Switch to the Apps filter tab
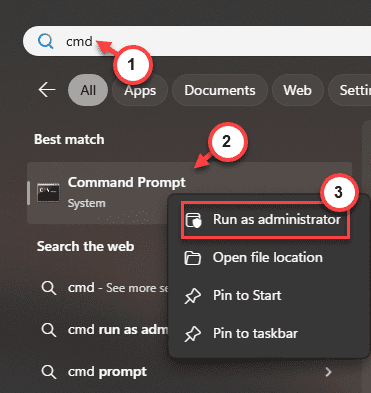 (140, 90)
